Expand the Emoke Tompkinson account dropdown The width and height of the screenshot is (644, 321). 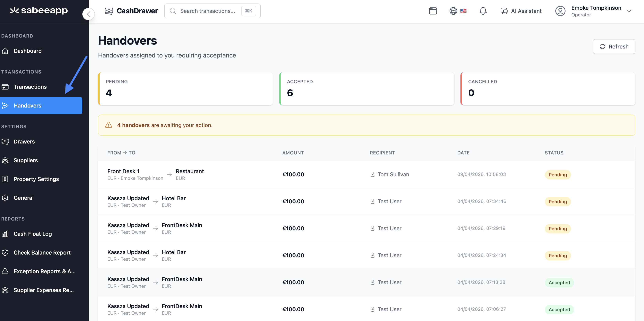629,11
